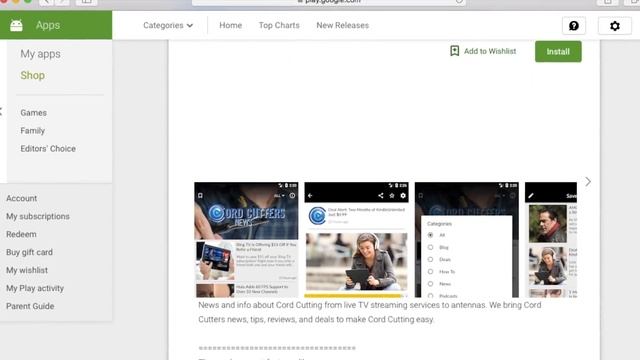Click the Android Apps logo icon
This screenshot has height=360, width=640.
coord(16,25)
